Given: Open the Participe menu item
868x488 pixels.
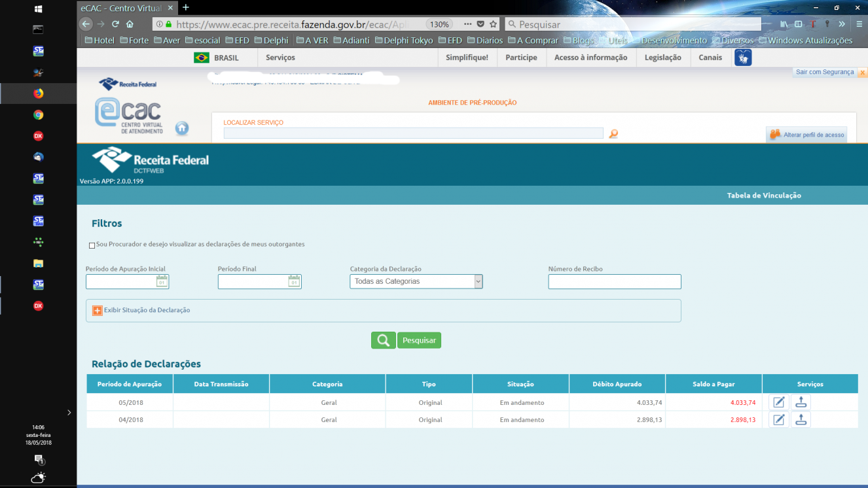Looking at the screenshot, I should tap(521, 58).
